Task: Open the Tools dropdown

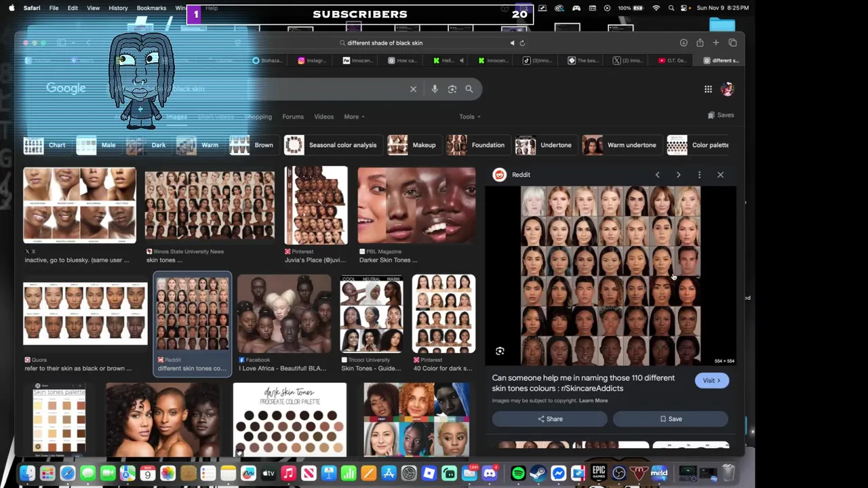Action: pos(470,117)
